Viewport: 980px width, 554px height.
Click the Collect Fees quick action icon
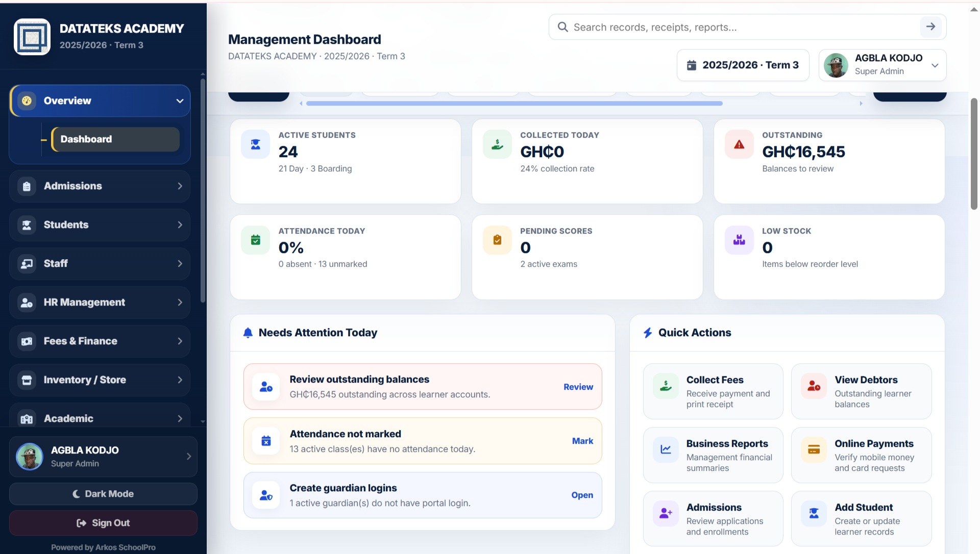(x=666, y=386)
